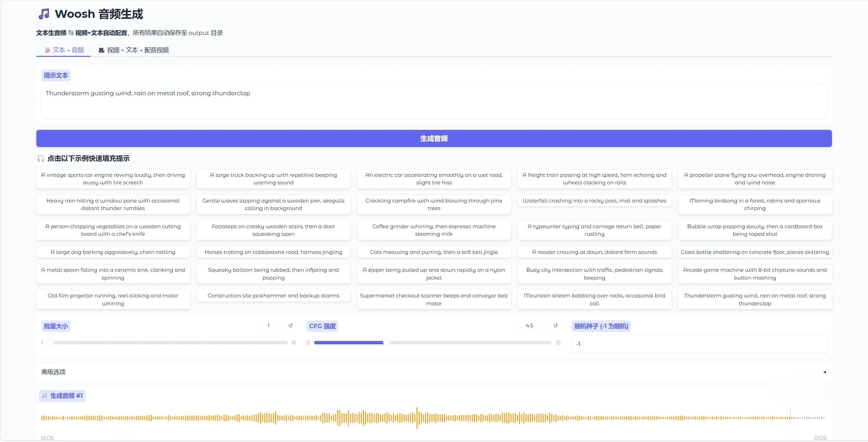Choose the large dog barking example

tap(113, 252)
